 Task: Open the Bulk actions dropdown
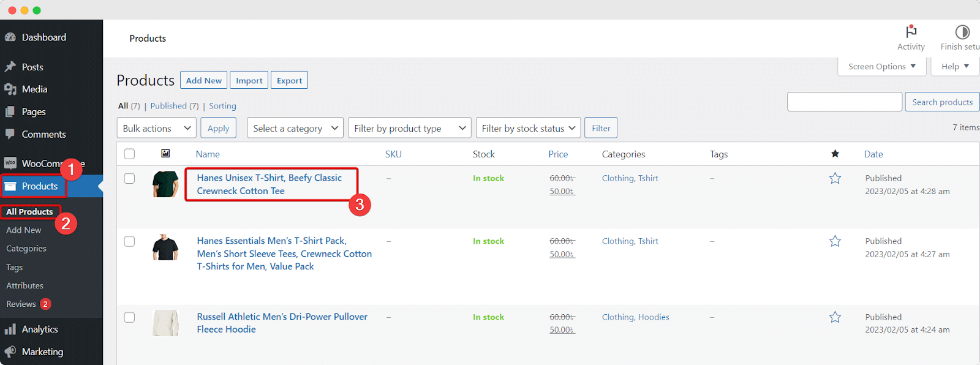[156, 128]
